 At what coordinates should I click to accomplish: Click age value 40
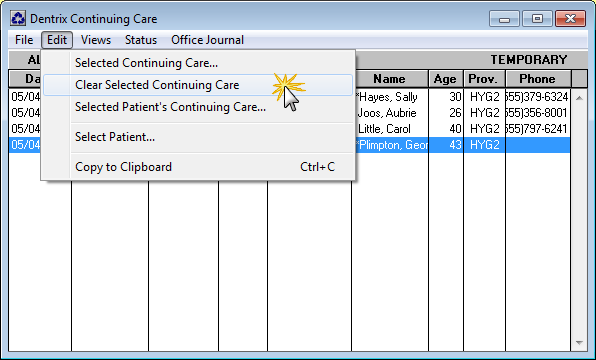tap(455, 129)
